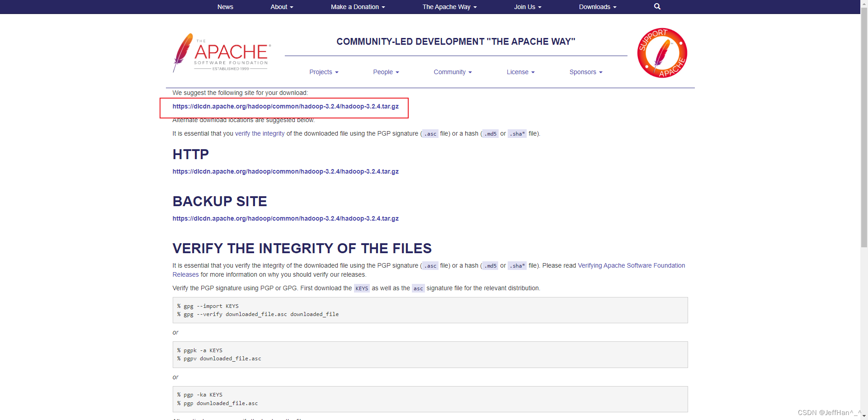Image resolution: width=868 pixels, height=420 pixels.
Task: Expand the Projects menu
Action: click(x=324, y=72)
